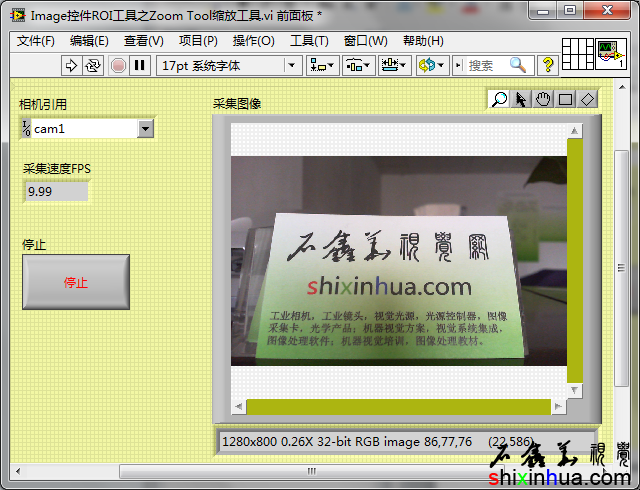Select the Pointer tool in image palette
Viewport: 640px width, 490px height.
pyautogui.click(x=521, y=99)
